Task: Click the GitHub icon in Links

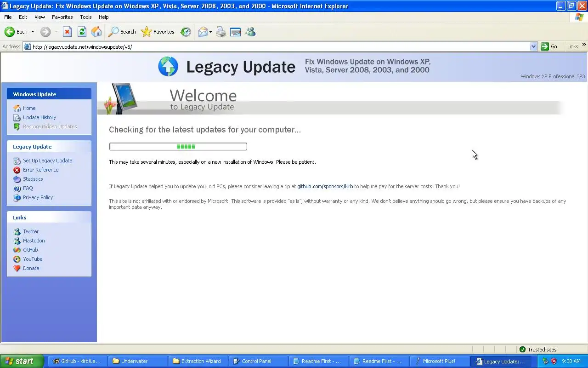Action: pyautogui.click(x=17, y=250)
